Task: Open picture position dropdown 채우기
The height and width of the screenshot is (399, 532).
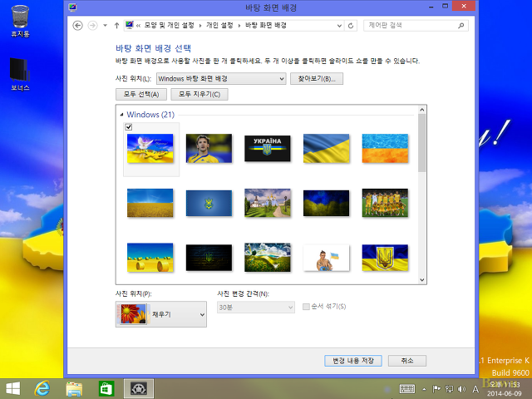Action: coord(160,314)
